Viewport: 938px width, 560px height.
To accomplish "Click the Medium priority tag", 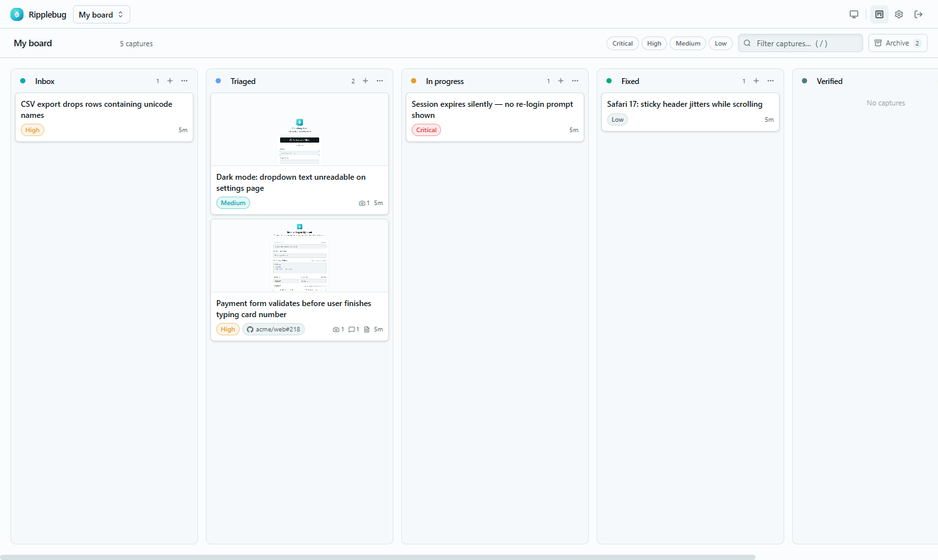I will tap(233, 203).
